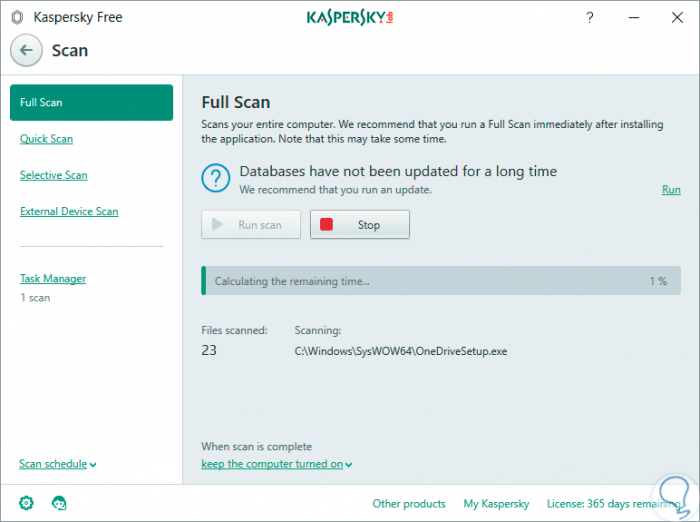Expand the Scan schedule dropdown
Screen dimensions: 700x522
58,464
